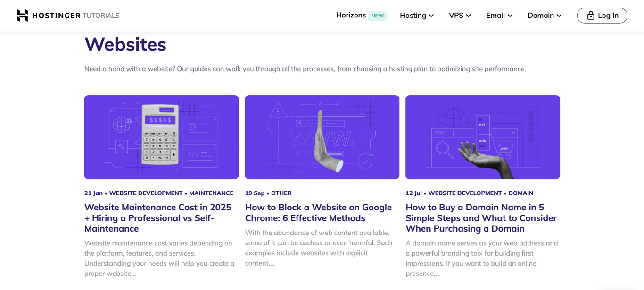Click the OTHER category label
Screen dimensions: 644x290
click(x=281, y=193)
